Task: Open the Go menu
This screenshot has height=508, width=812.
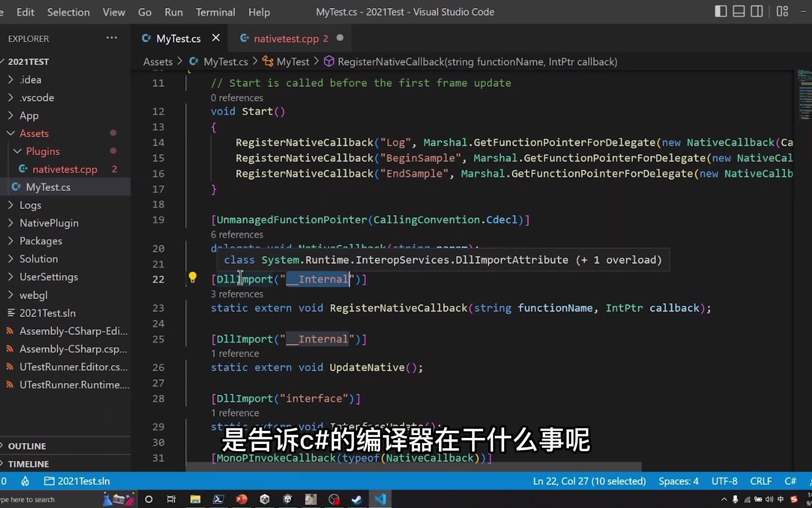Action: tap(145, 12)
